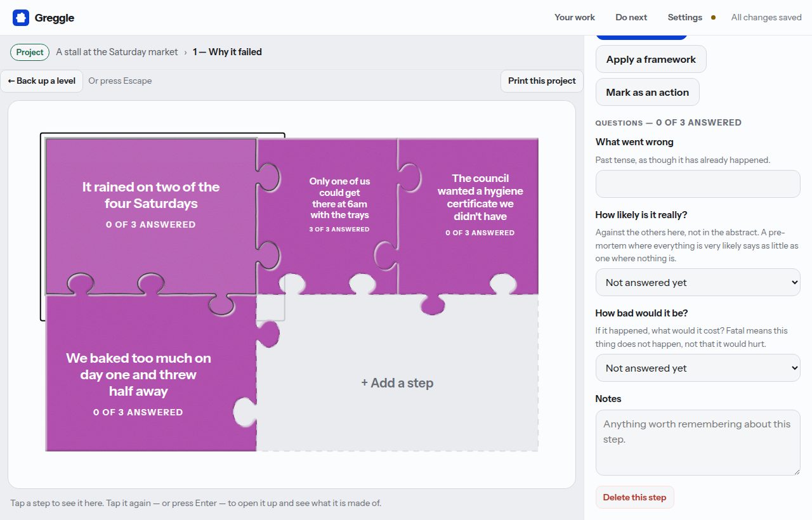
Task: Open Settings from the top navigation
Action: 685,18
